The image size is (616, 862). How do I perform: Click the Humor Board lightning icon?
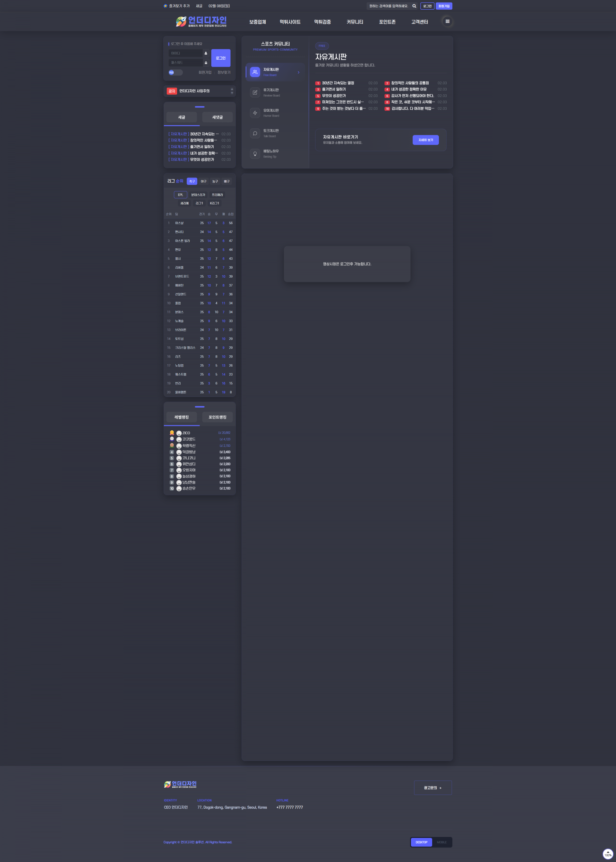pyautogui.click(x=255, y=113)
